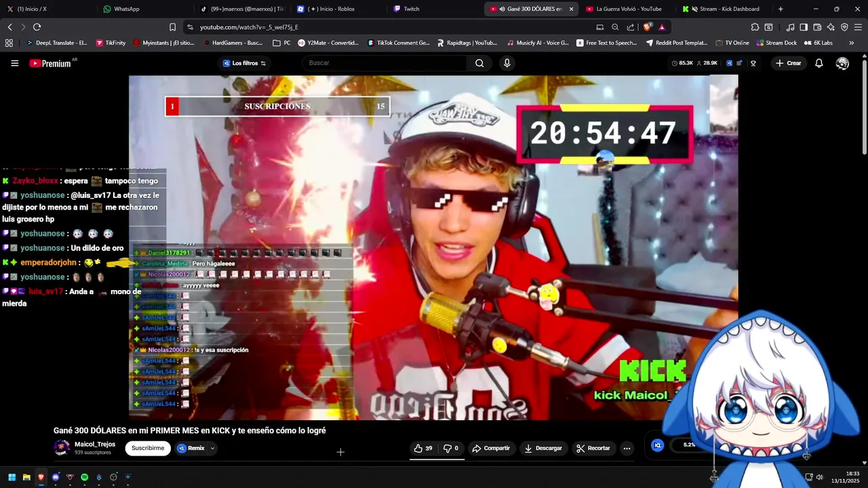Open the Brave Wallet icon
This screenshot has width=868, height=488.
point(817,27)
